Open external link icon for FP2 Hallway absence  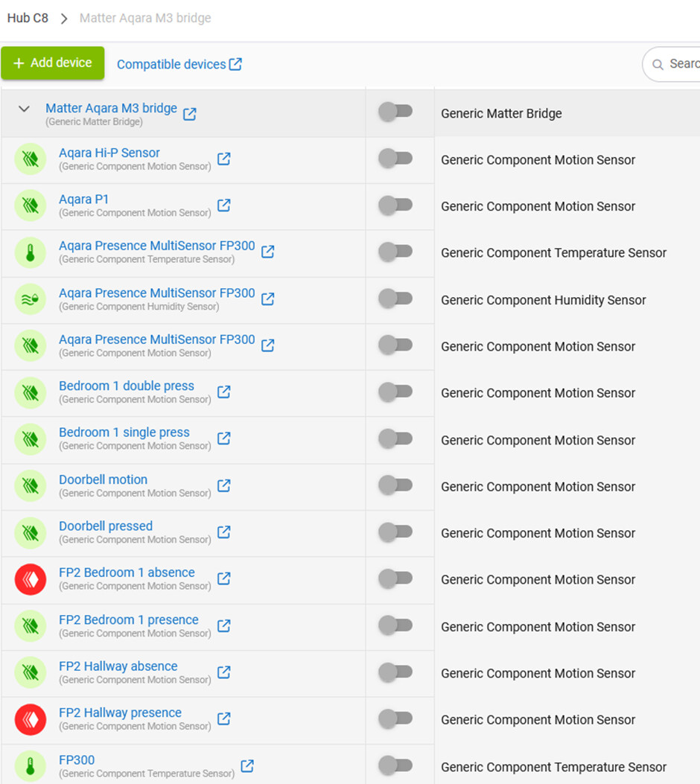pyautogui.click(x=223, y=672)
